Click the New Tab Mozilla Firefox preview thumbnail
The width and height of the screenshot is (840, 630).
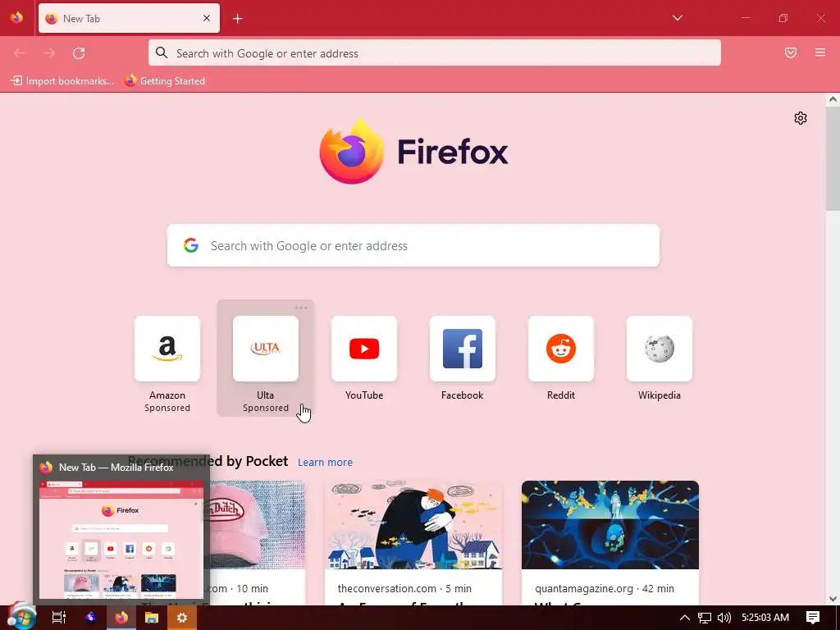click(x=121, y=539)
